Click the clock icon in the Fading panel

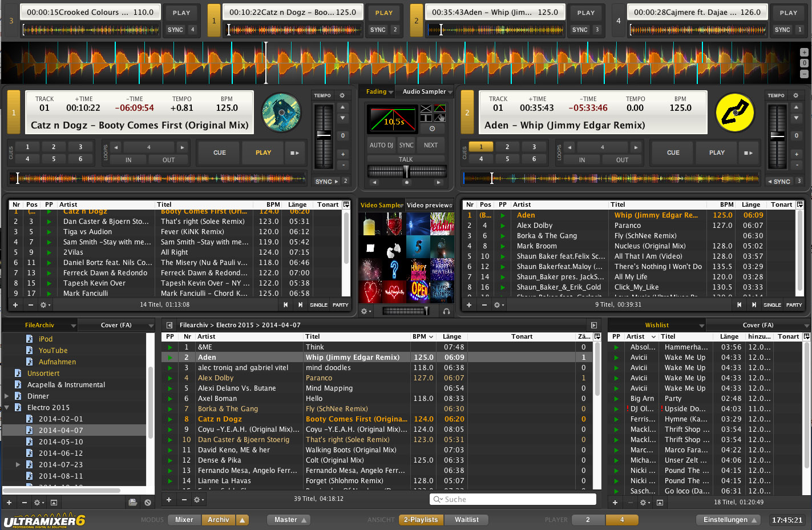coord(432,129)
